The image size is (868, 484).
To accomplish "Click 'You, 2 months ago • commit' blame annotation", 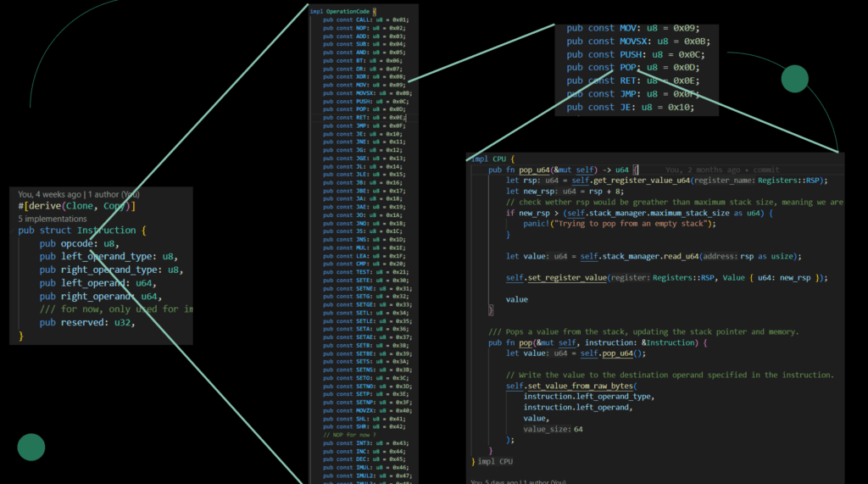I will (722, 170).
